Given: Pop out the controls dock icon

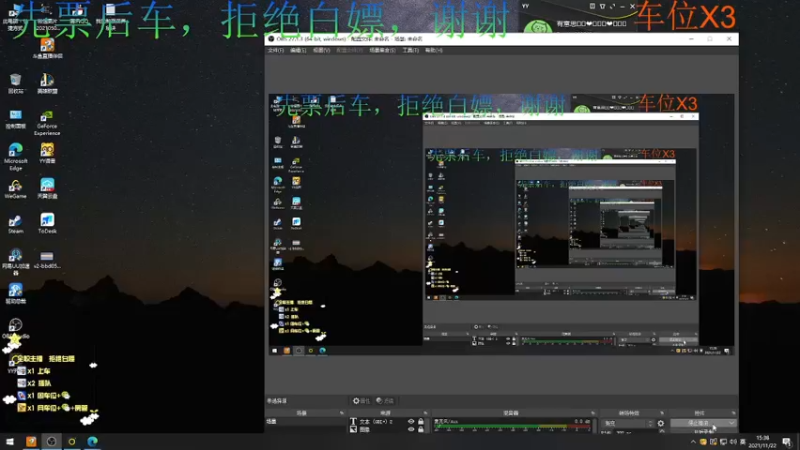Looking at the screenshot, I should (x=733, y=413).
